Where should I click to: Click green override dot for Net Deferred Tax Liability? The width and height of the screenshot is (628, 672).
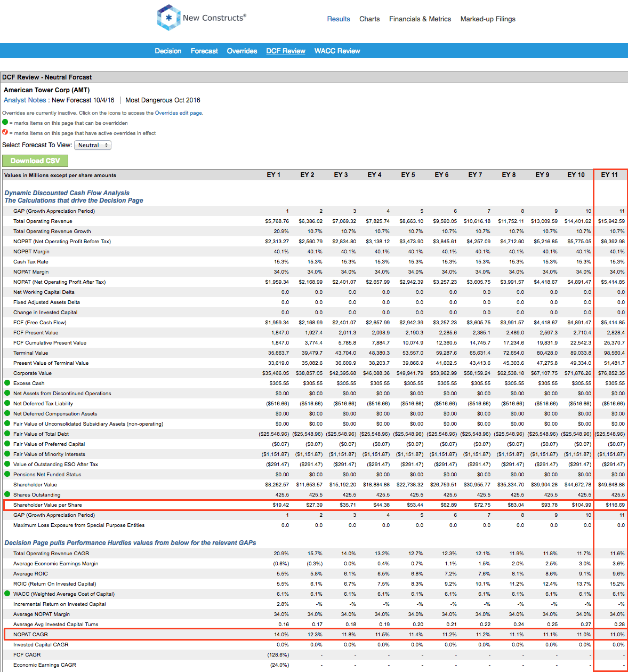(7, 403)
